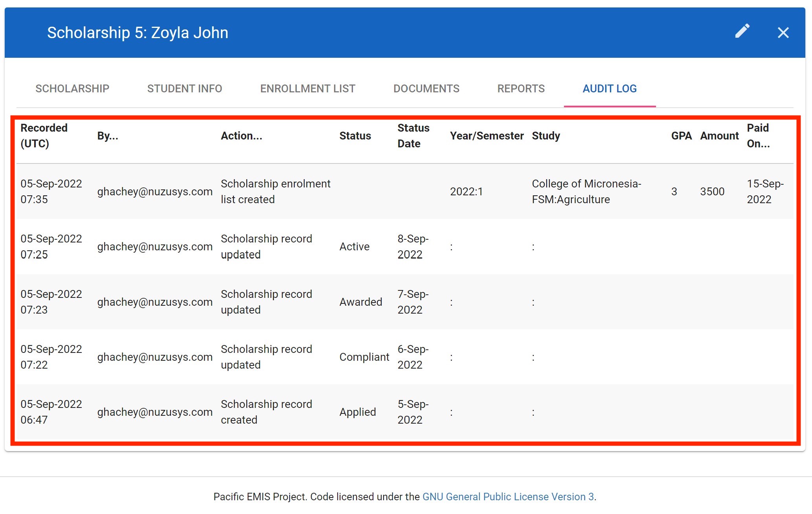The height and width of the screenshot is (514, 812).
Task: Close the scholarship dialog with X
Action: coord(783,33)
